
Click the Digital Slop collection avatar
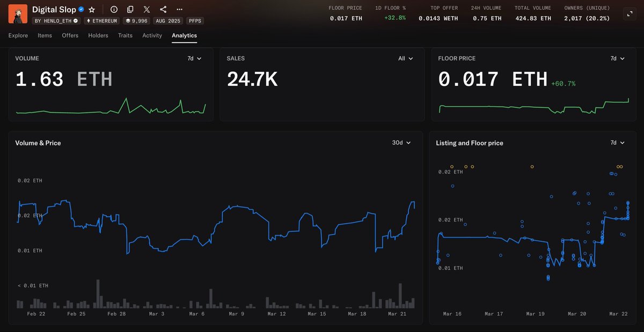18,13
